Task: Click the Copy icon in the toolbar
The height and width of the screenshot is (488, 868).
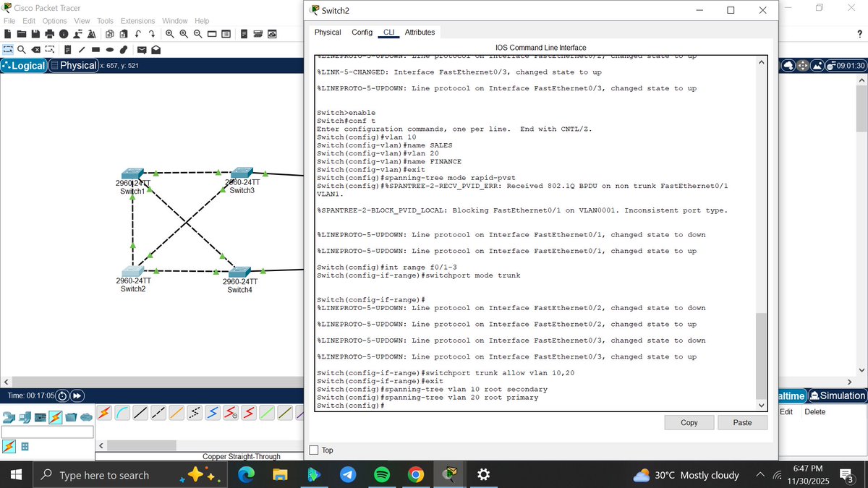Action: [110, 34]
